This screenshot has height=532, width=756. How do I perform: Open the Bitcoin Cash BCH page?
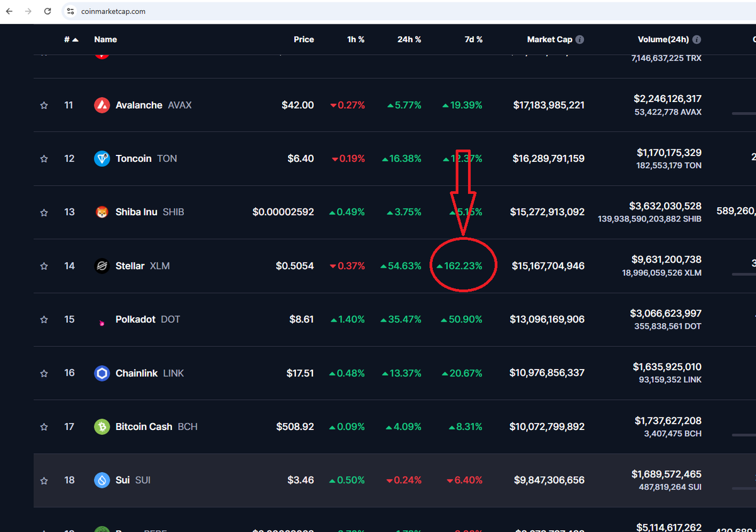(x=156, y=427)
